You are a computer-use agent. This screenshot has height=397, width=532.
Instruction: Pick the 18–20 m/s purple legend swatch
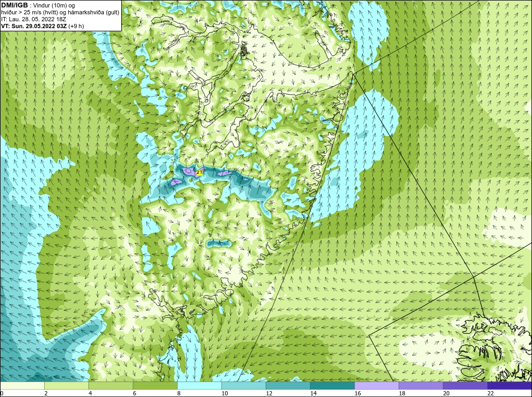pyautogui.click(x=421, y=385)
